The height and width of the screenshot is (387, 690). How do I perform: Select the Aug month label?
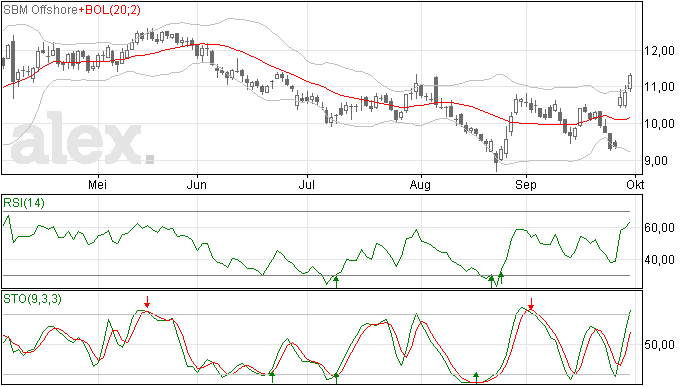(420, 185)
